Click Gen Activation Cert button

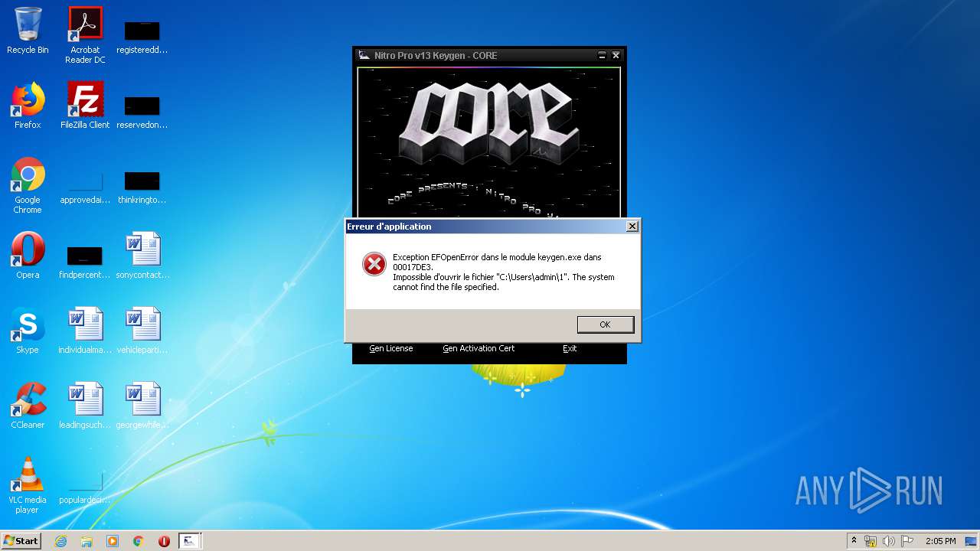479,348
